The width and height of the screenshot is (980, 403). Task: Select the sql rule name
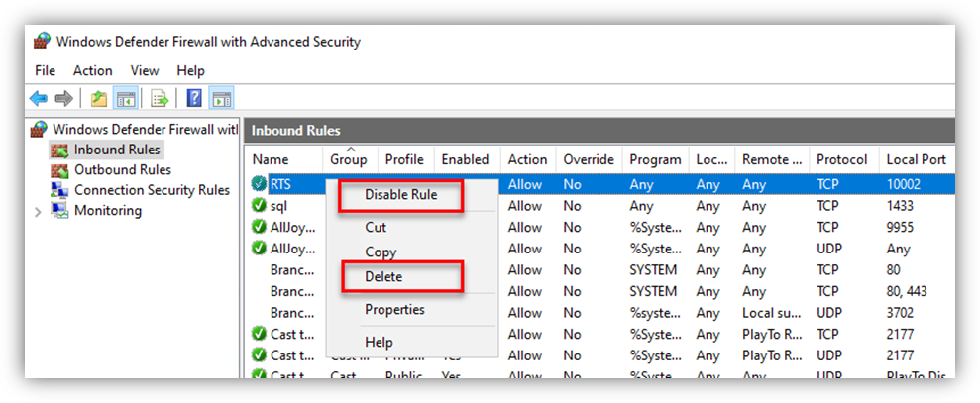click(278, 206)
